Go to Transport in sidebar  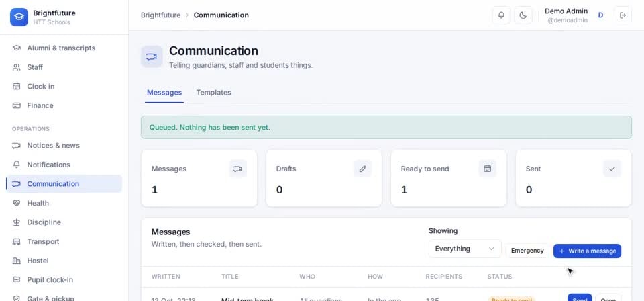(64, 241)
